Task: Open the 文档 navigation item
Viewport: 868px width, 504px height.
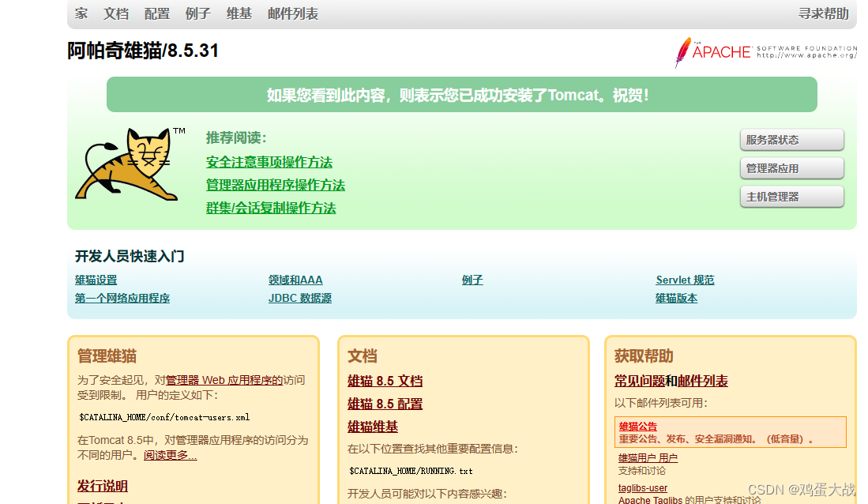Action: point(116,13)
